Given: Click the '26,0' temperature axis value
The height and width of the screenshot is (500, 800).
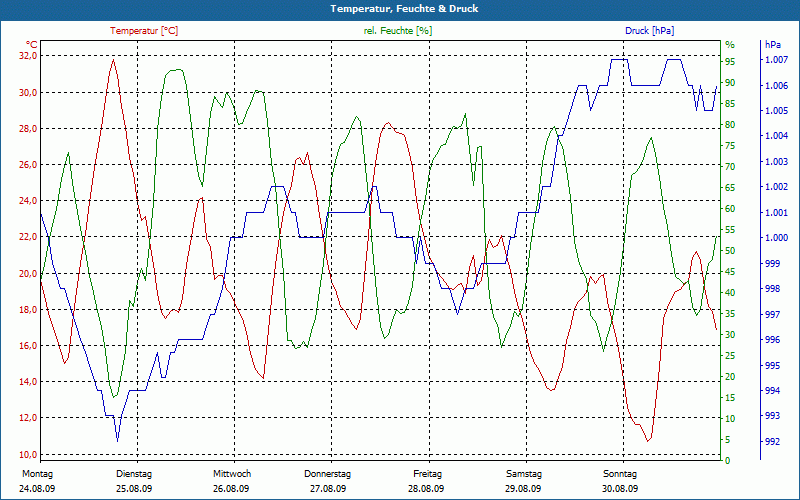Looking at the screenshot, I should pyautogui.click(x=28, y=165).
